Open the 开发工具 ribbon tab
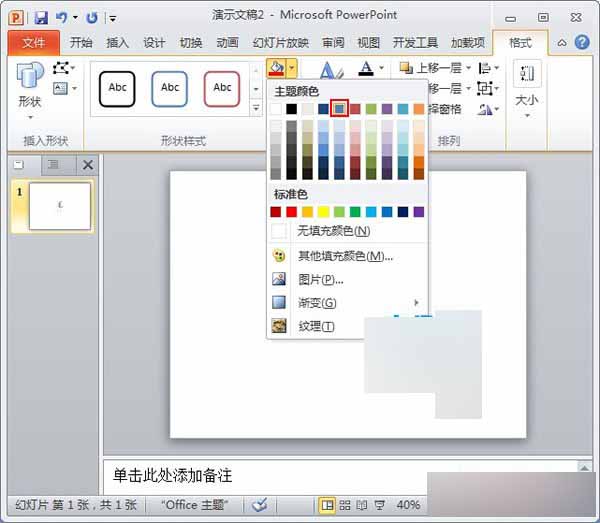Screen dimensions: 600x523 [415, 42]
